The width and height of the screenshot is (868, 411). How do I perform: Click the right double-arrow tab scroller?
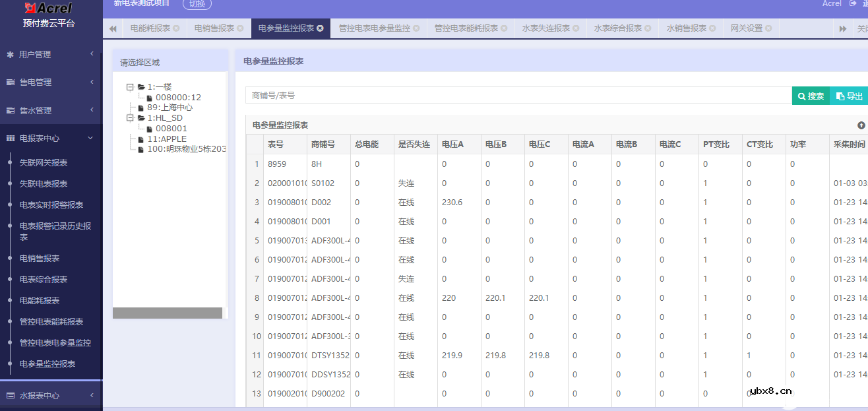point(842,28)
